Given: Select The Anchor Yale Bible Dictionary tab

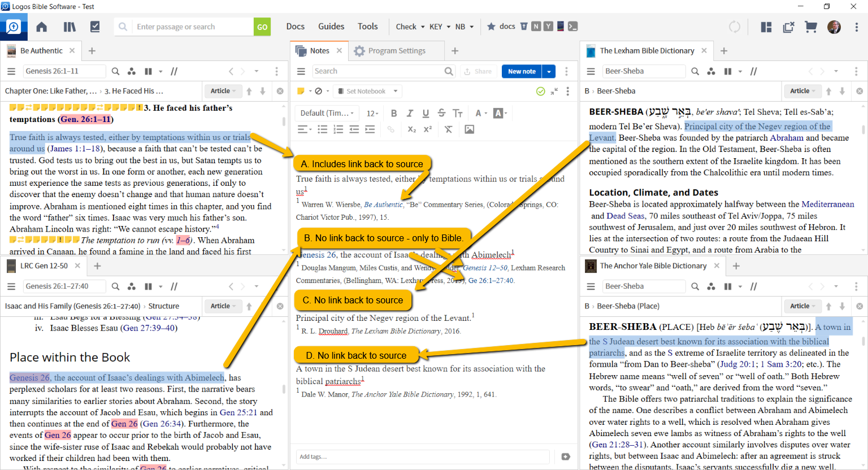Looking at the screenshot, I should tap(653, 266).
